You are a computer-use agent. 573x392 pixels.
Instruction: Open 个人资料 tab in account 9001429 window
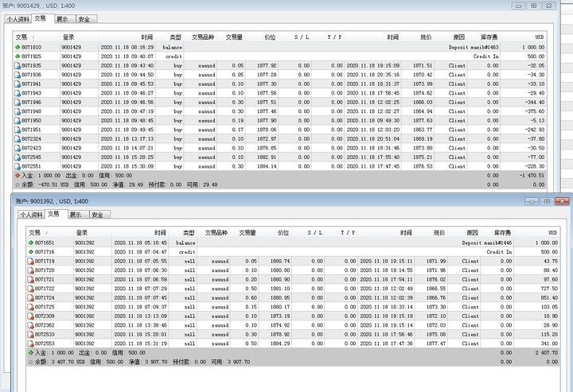(18, 19)
